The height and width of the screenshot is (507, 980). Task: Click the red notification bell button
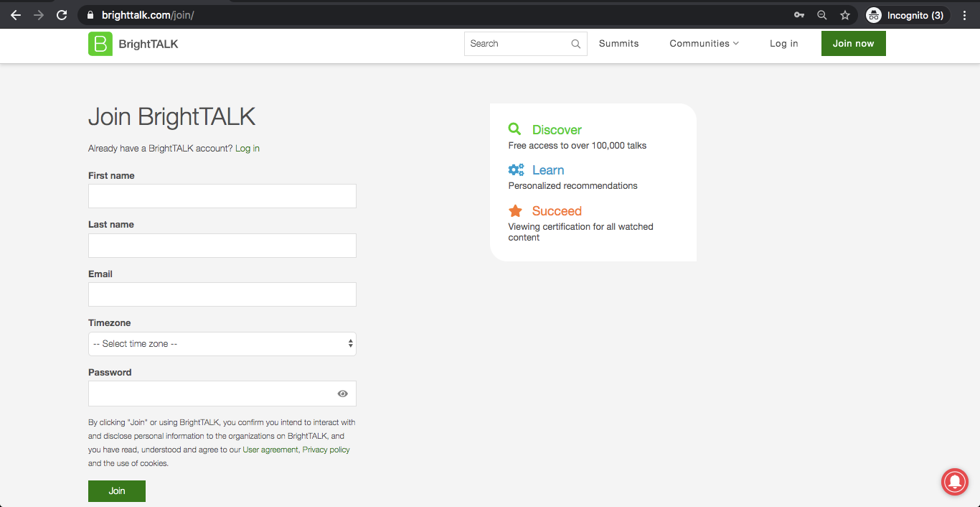955,482
